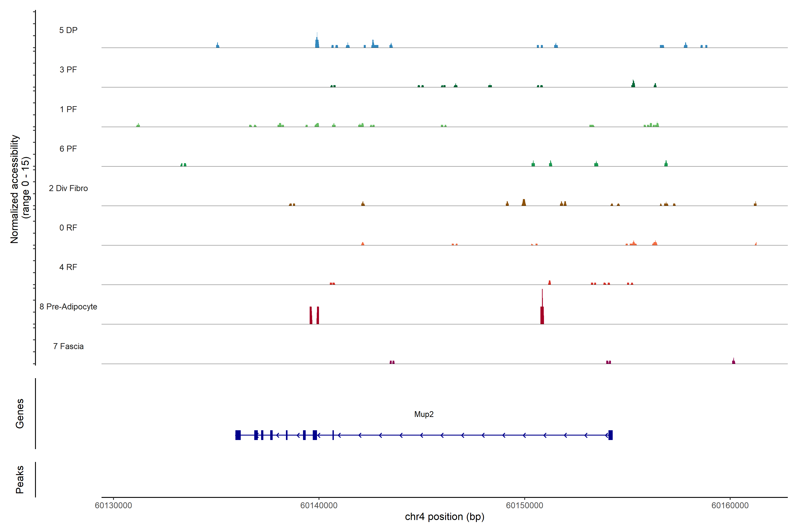Click the Peaks panel label
This screenshot has width=798, height=532.
(20, 479)
